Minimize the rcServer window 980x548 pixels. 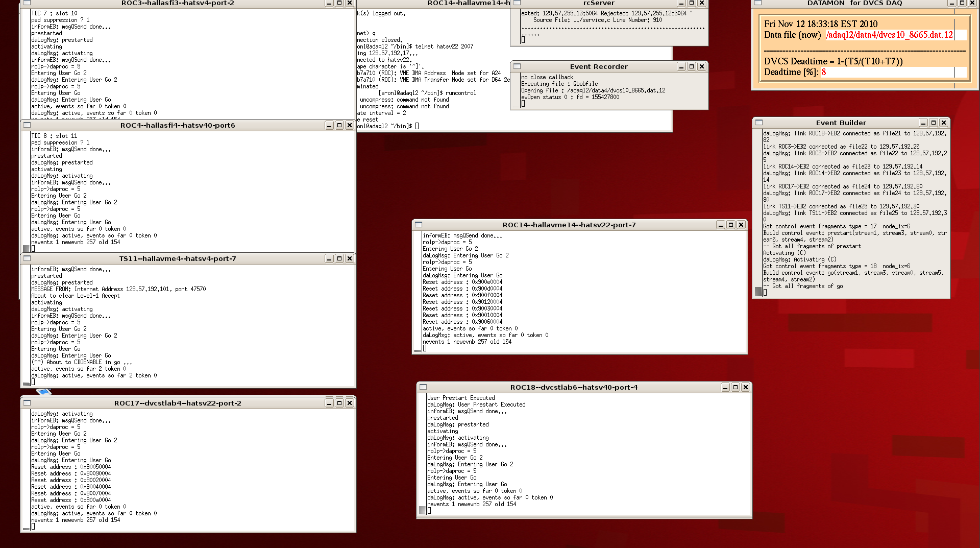[681, 3]
